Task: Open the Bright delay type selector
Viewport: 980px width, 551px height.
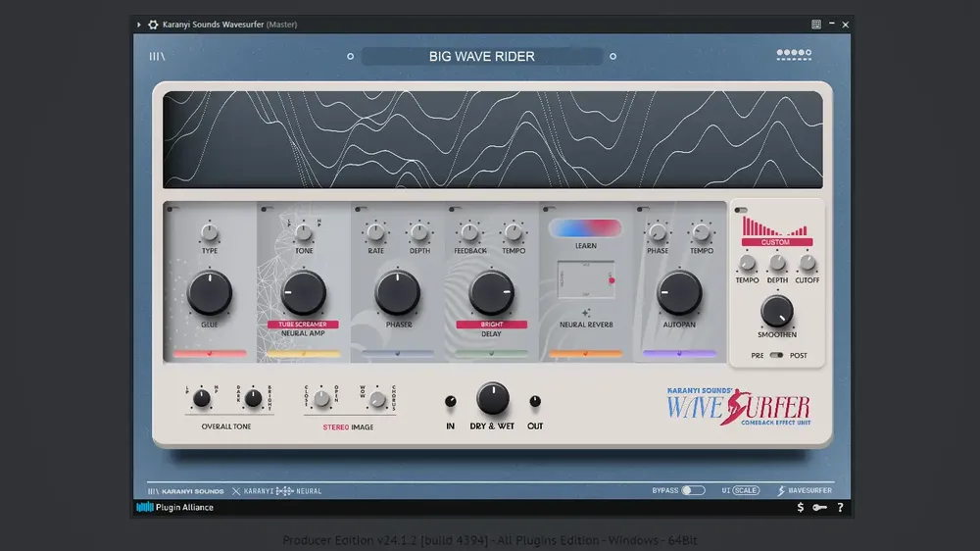Action: (x=491, y=324)
